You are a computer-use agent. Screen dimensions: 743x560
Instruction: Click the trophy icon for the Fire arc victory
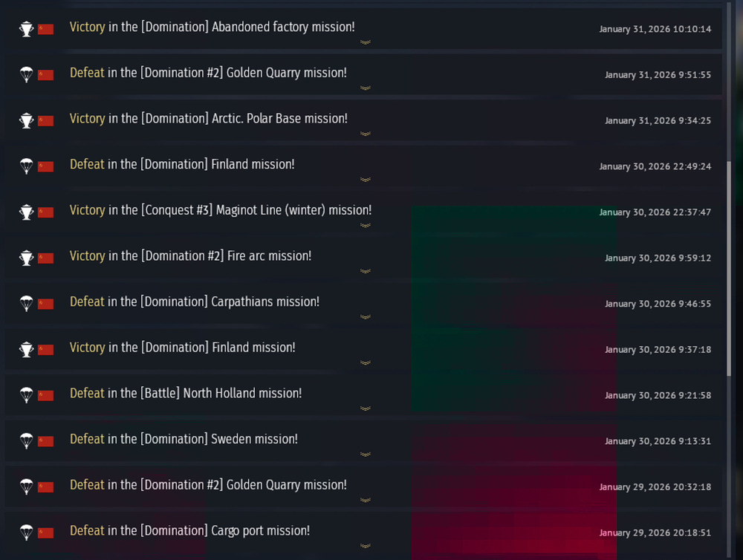[26, 256]
